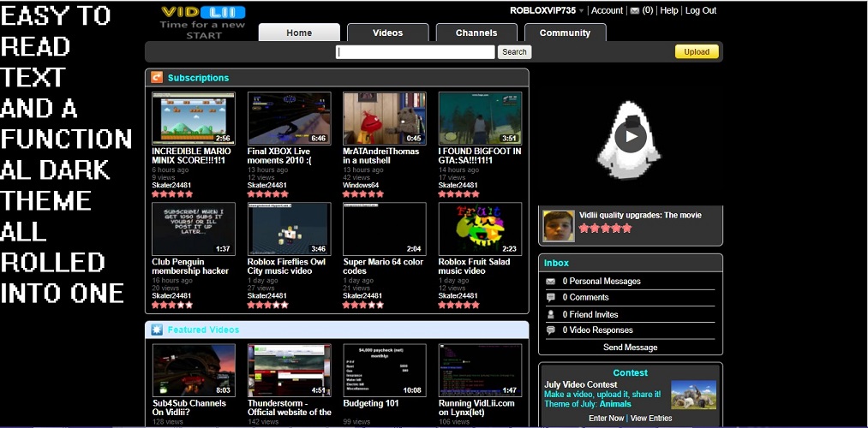The width and height of the screenshot is (868, 428).
Task: Click the bubble icon beside Video Responses
Action: click(550, 330)
